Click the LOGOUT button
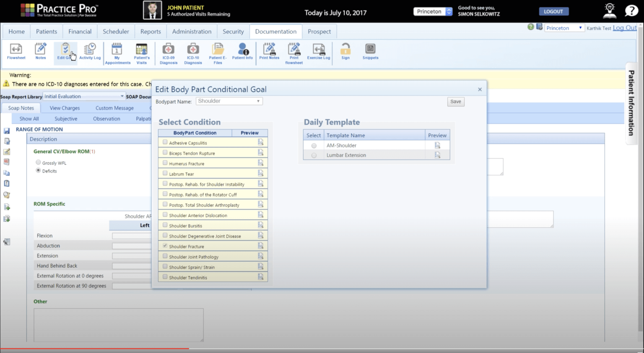Viewport: 644px width, 353px height. tap(553, 12)
